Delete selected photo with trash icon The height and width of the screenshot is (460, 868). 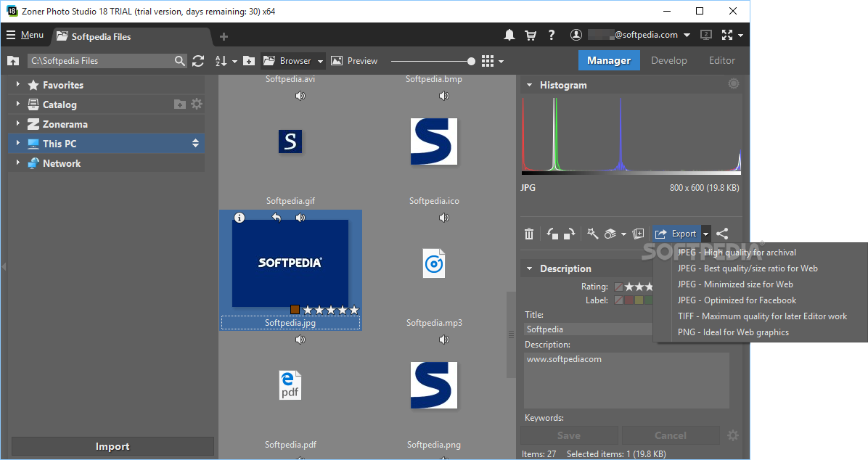click(528, 234)
